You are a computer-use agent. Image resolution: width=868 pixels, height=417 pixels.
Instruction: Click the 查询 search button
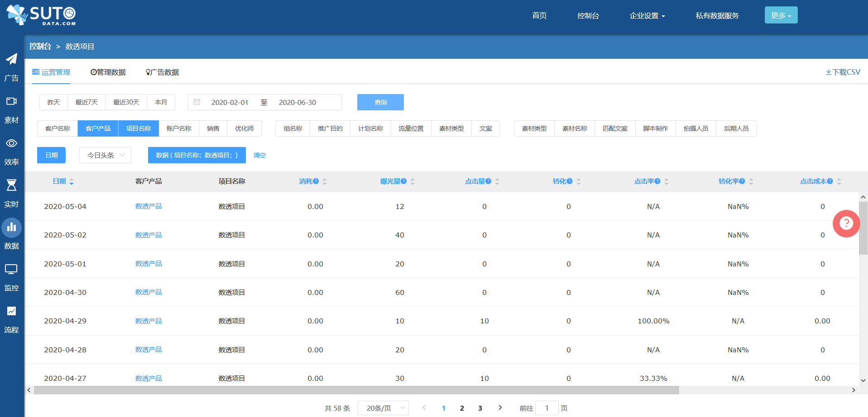click(380, 102)
